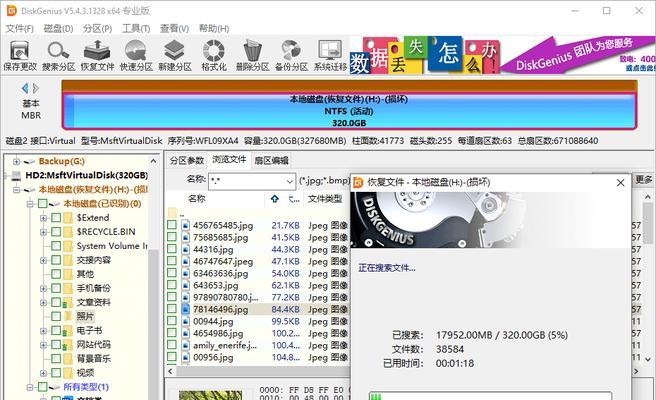Screen dimensions: 656x400
Task: Click the parent folder '..' icon in file list
Action: pyautogui.click(x=172, y=212)
